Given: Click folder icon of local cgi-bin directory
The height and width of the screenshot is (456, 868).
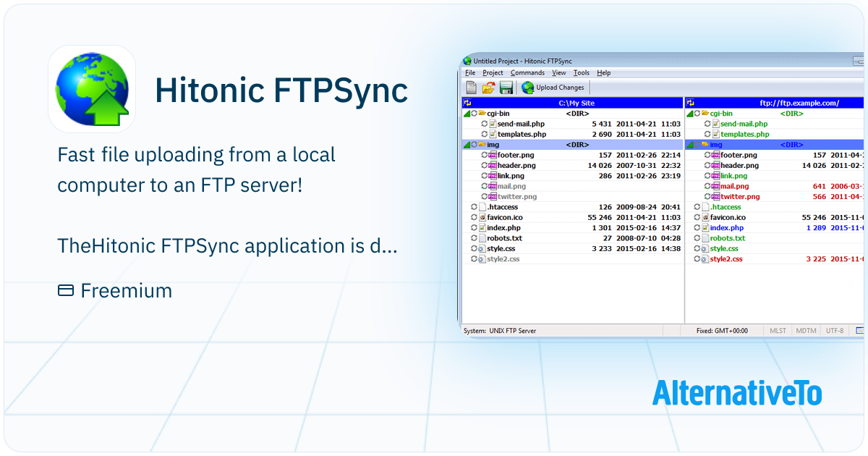Looking at the screenshot, I should point(482,114).
